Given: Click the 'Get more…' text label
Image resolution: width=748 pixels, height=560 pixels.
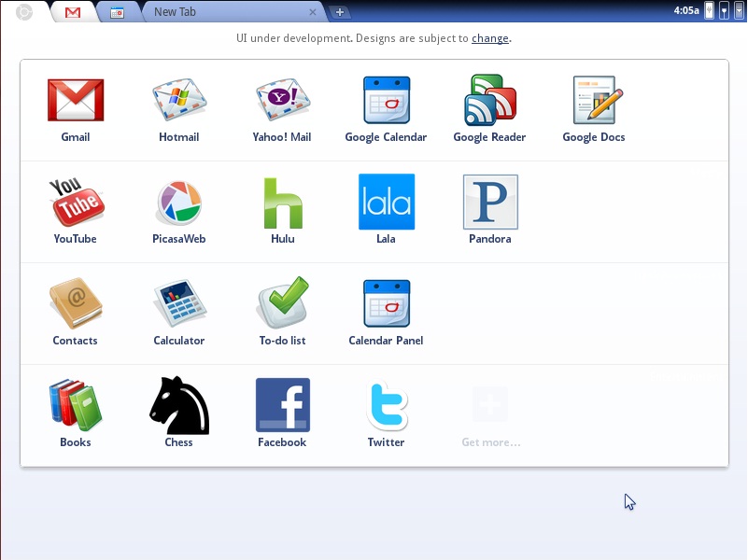Looking at the screenshot, I should [491, 442].
